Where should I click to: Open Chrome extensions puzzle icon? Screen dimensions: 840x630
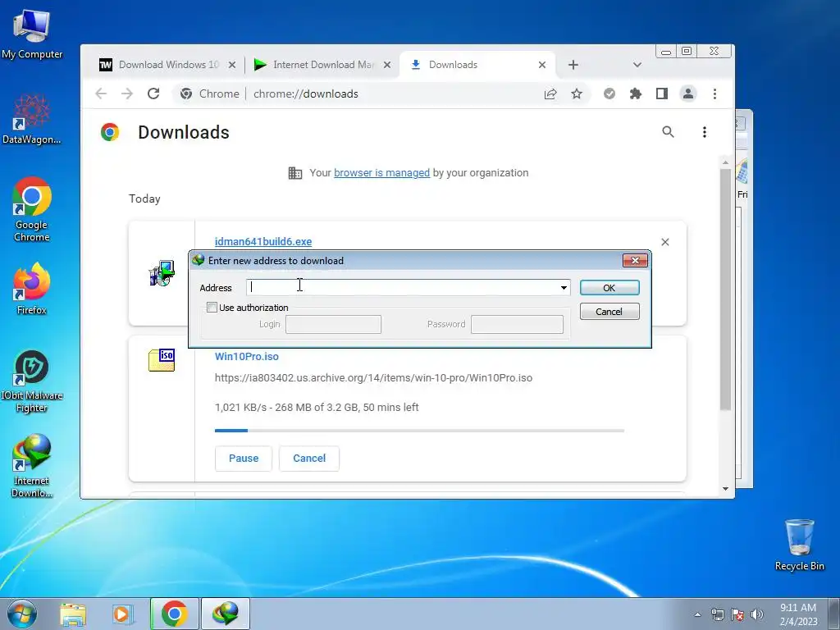[636, 94]
